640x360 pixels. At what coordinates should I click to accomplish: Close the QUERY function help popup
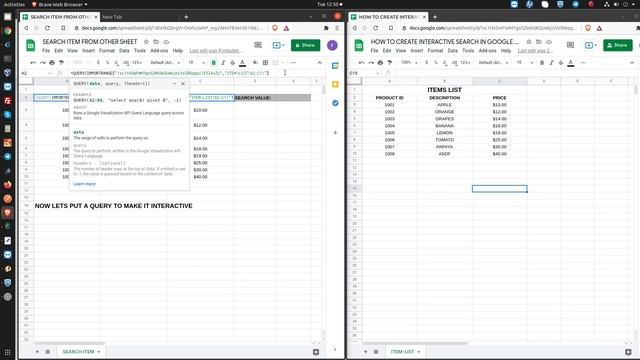[x=183, y=84]
